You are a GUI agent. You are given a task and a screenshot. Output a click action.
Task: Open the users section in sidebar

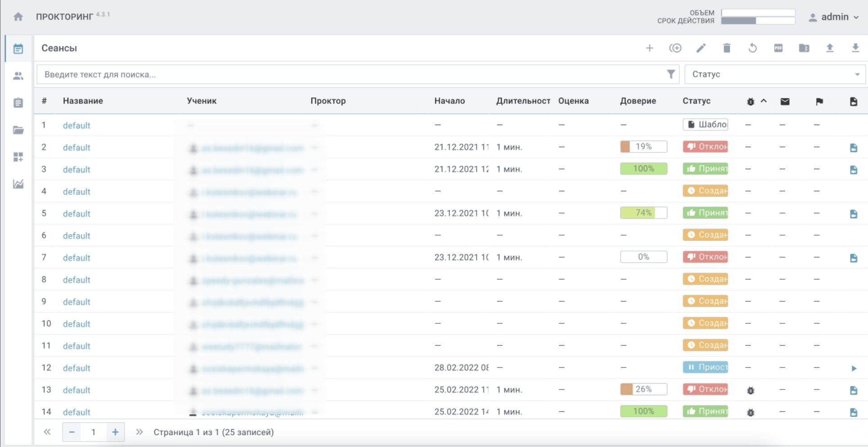coord(18,76)
